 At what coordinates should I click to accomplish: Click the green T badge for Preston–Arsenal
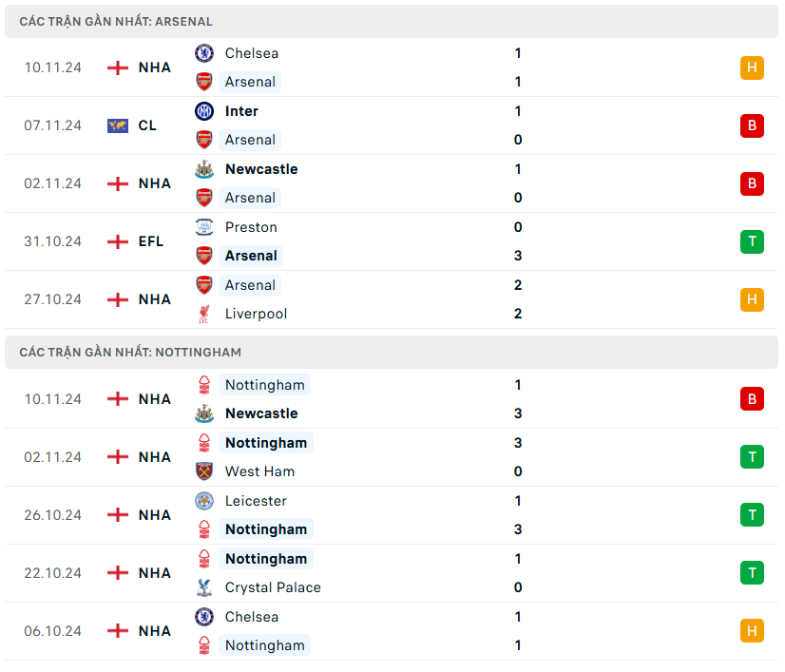pyautogui.click(x=752, y=241)
